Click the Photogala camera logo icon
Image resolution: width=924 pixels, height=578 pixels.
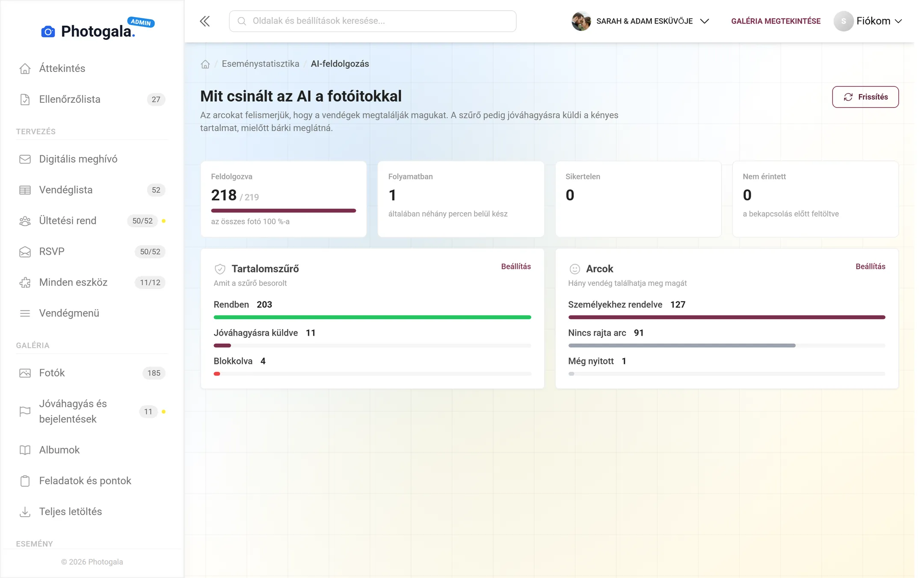(x=48, y=31)
